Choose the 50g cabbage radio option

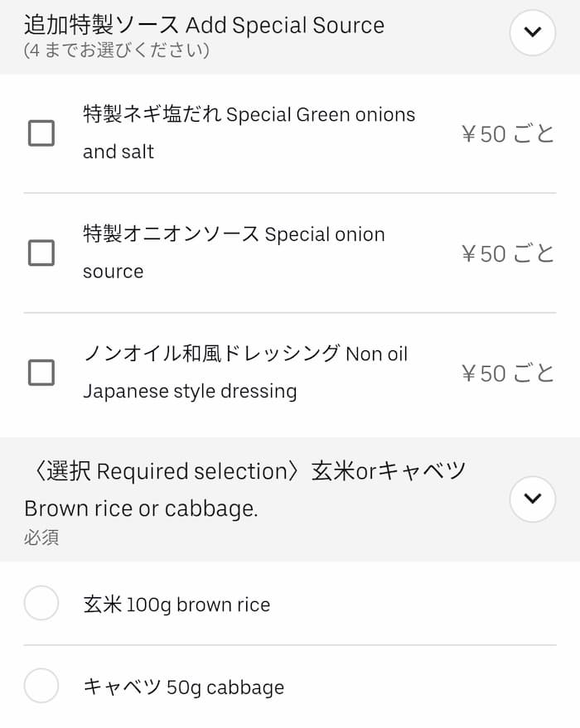[41, 686]
